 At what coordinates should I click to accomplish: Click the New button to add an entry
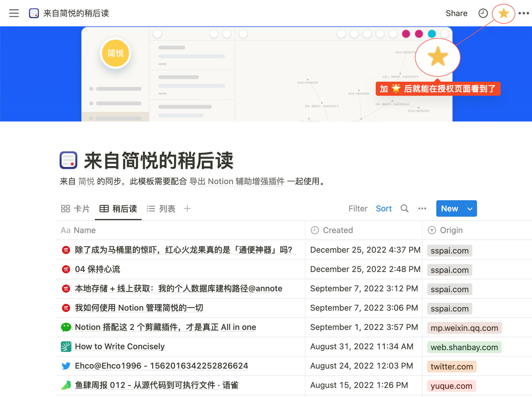(449, 208)
